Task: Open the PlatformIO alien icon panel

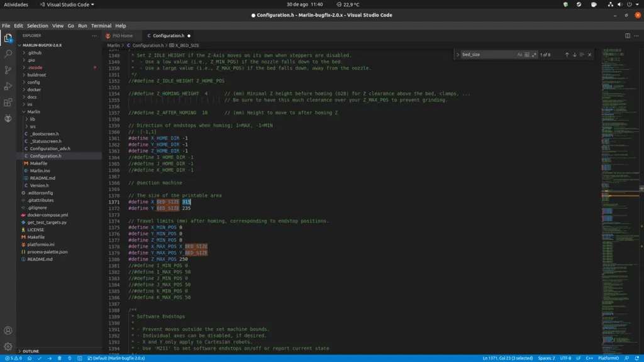Action: [x=8, y=119]
